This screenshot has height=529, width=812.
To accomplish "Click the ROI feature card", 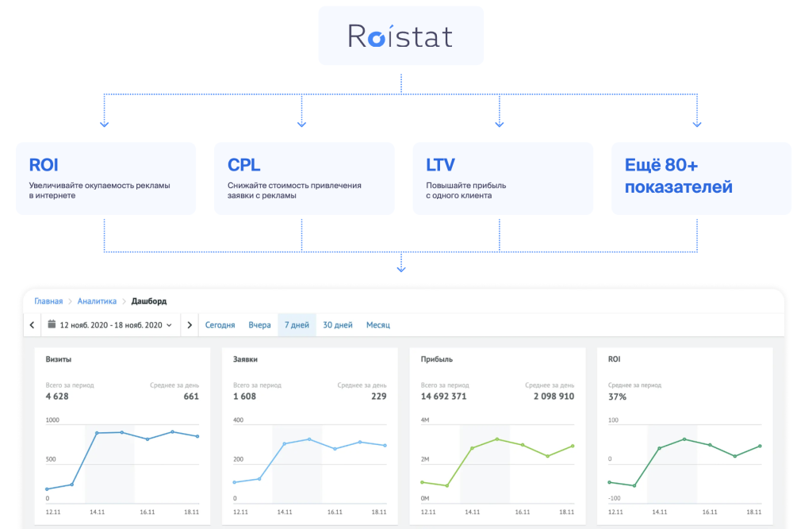I will pyautogui.click(x=105, y=178).
